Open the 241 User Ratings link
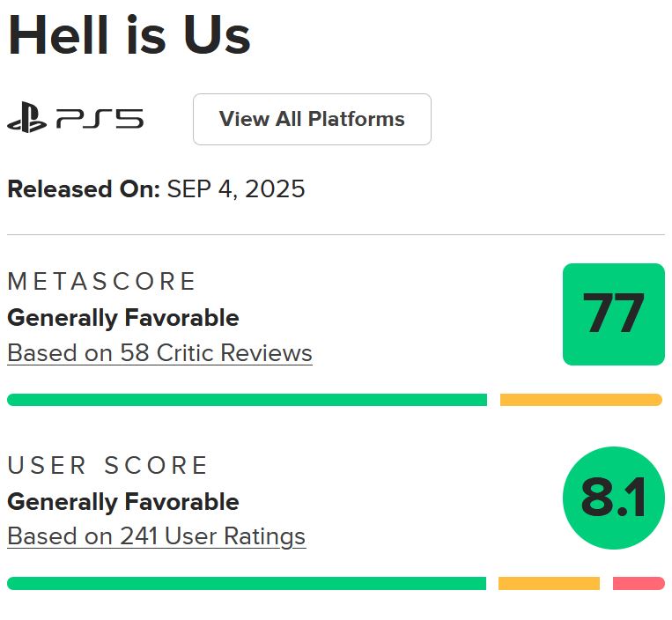Screen dimensions: 672x620 point(156,536)
